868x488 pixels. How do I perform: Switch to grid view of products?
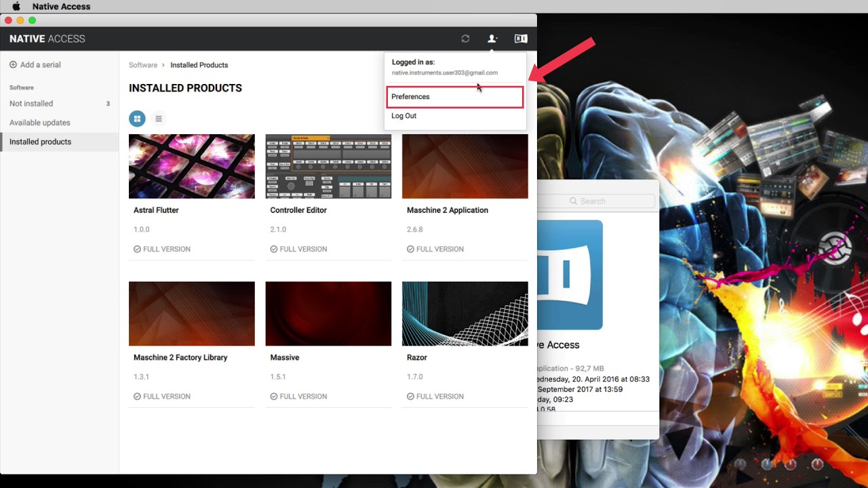click(x=137, y=119)
